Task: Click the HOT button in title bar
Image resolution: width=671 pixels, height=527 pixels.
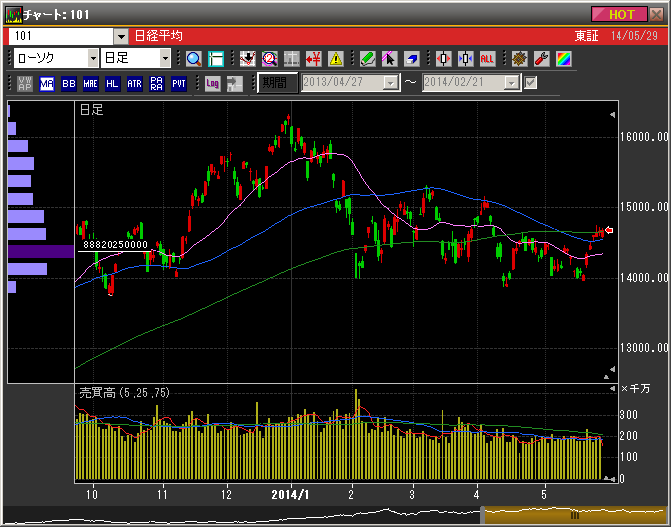Action: 620,14
